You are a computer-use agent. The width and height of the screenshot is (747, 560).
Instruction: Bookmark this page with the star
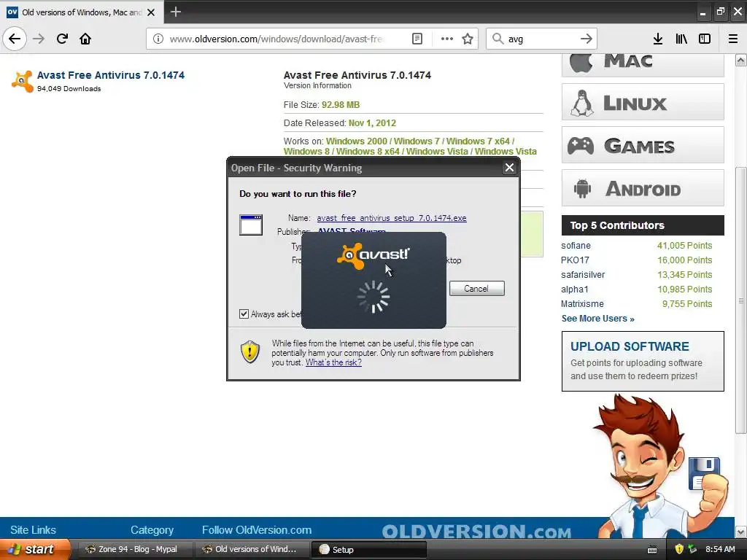[468, 39]
